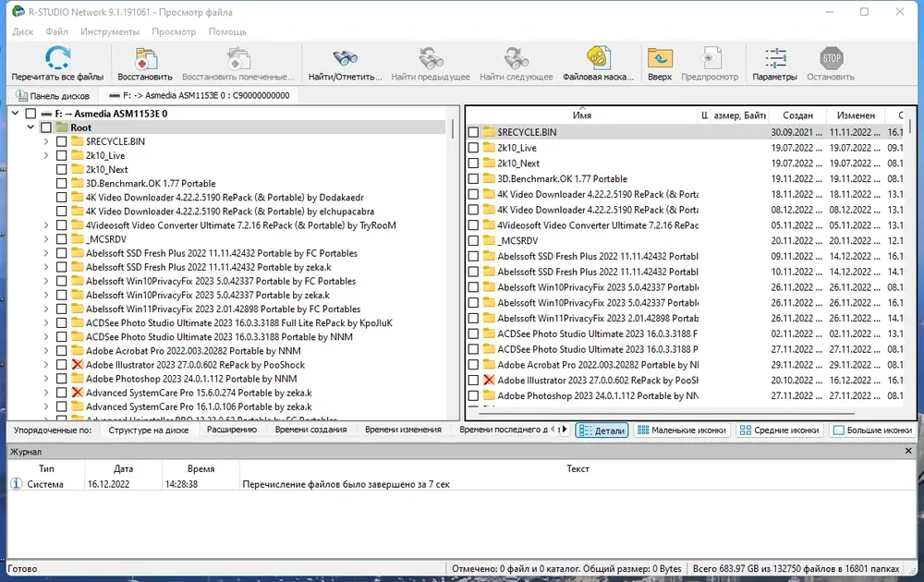Screen dimensions: 924x582
Task: Check 3D.Benchmark.OK checkbox in right list
Action: coord(473,178)
